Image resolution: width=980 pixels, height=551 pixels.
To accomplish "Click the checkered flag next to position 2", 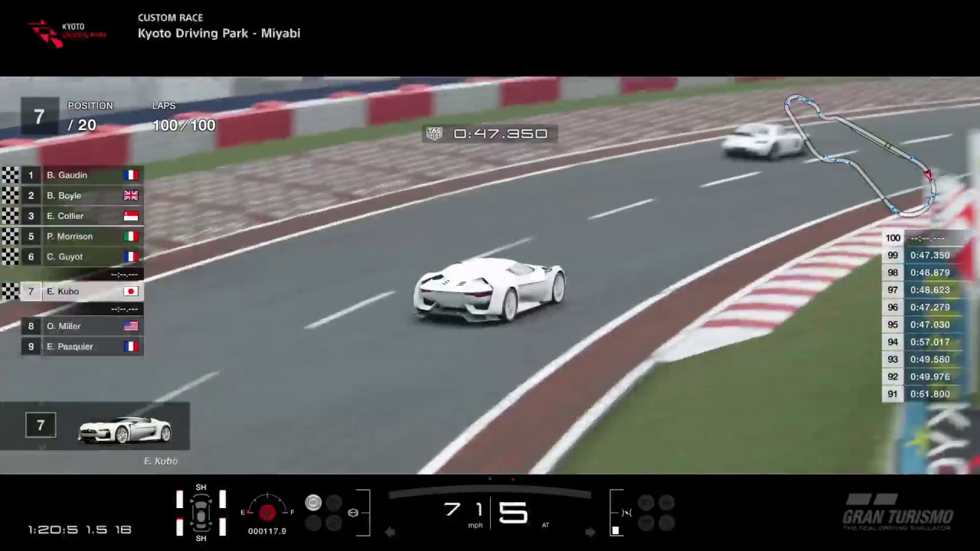I will pos(10,195).
